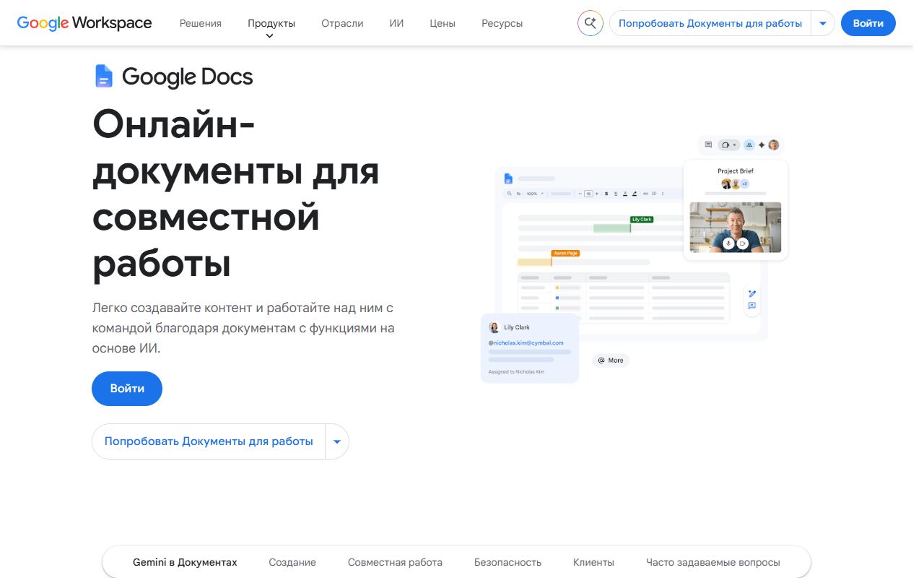The width and height of the screenshot is (924, 578).
Task: Click the Project Brief video call picture
Action: (x=736, y=228)
